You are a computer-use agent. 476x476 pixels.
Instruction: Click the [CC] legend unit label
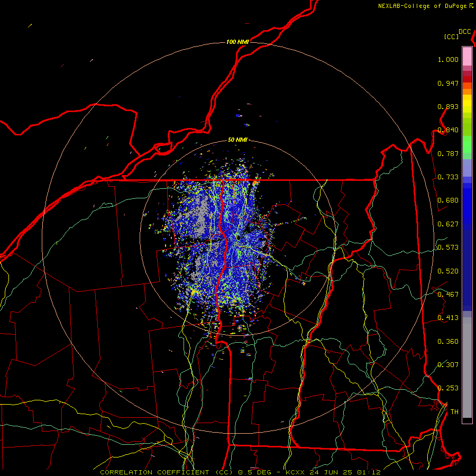[x=451, y=36]
